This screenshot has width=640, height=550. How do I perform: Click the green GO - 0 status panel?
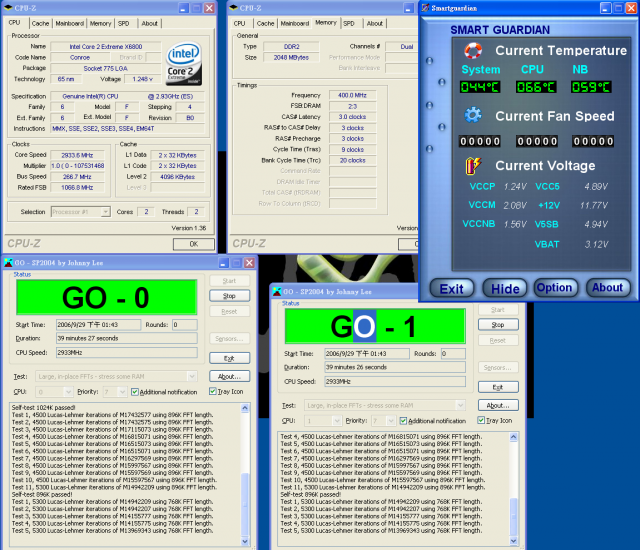tap(107, 297)
